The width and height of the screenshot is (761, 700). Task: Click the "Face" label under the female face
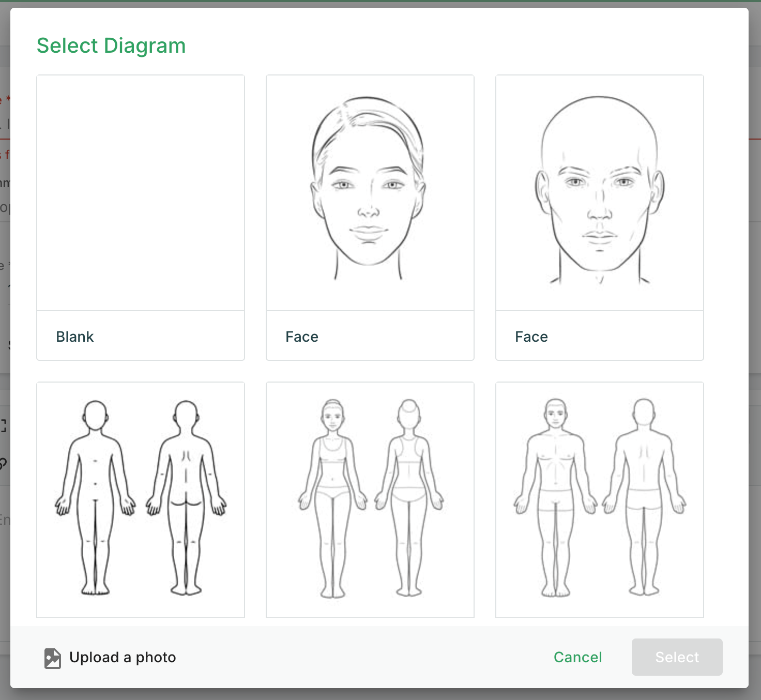tap(302, 337)
